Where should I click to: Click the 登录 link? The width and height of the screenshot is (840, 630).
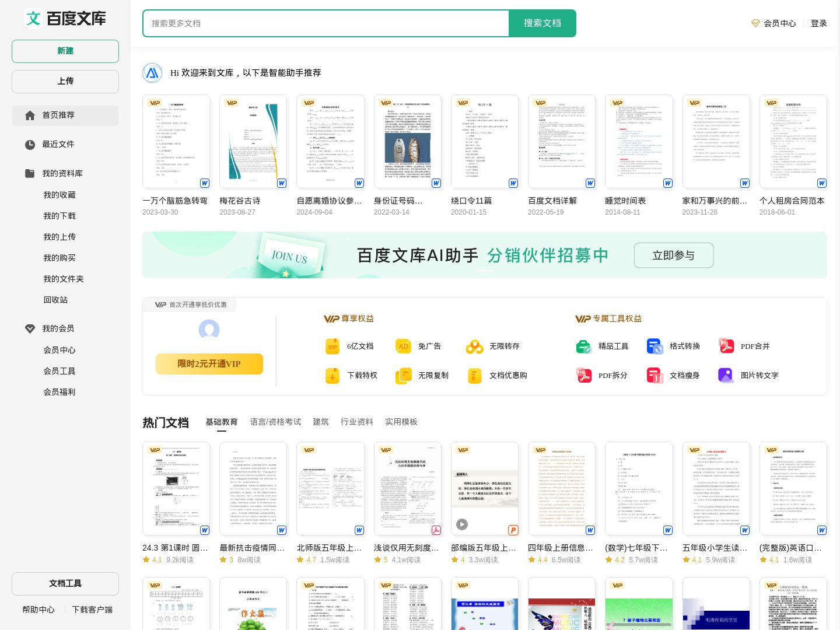(x=819, y=23)
